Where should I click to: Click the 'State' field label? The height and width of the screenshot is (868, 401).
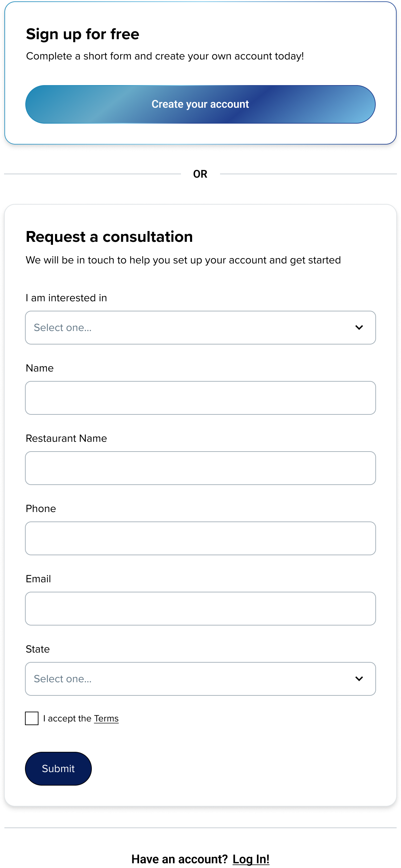(38, 649)
